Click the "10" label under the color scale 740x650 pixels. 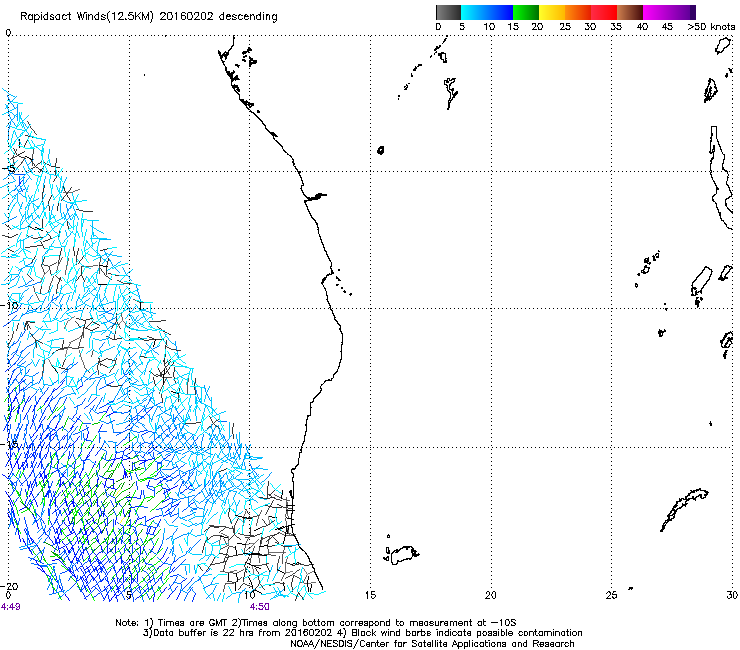tap(489, 27)
